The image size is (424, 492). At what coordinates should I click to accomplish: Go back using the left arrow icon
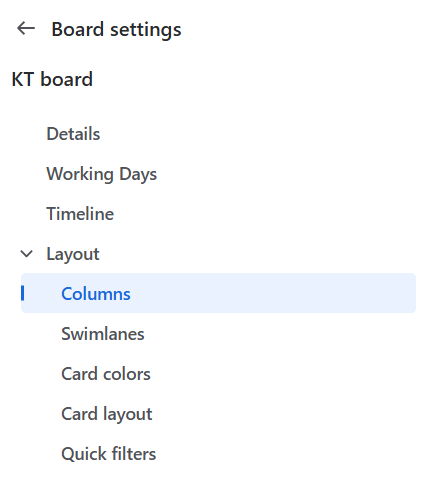pyautogui.click(x=26, y=28)
